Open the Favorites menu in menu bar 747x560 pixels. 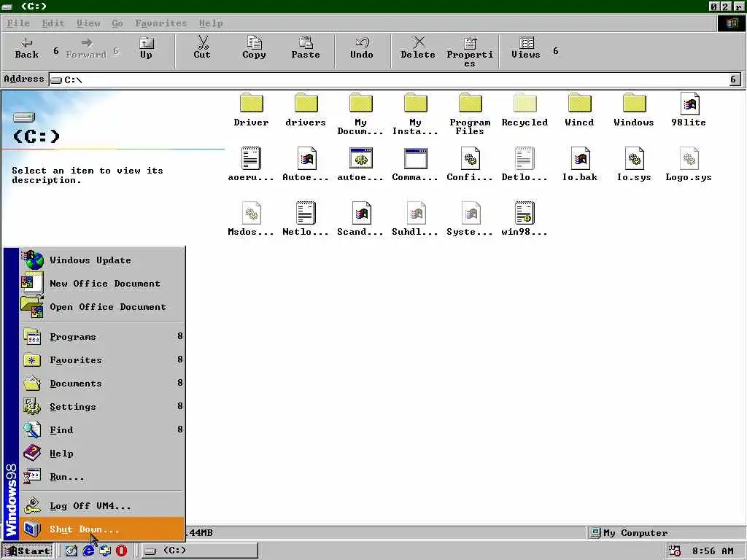point(161,23)
